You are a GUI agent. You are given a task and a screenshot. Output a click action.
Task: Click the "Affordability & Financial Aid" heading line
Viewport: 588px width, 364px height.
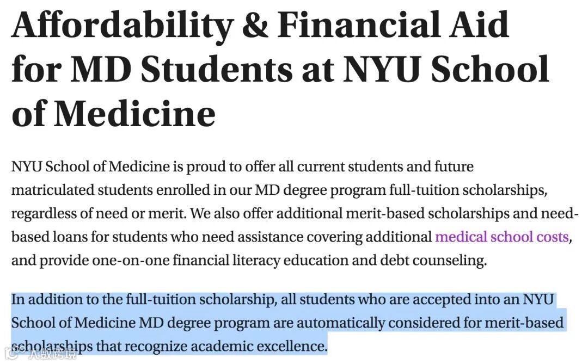[x=260, y=25]
